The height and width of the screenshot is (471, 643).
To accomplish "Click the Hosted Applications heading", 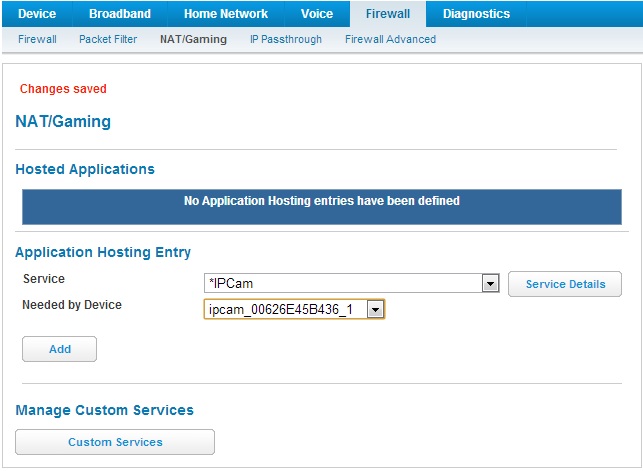I will (85, 169).
